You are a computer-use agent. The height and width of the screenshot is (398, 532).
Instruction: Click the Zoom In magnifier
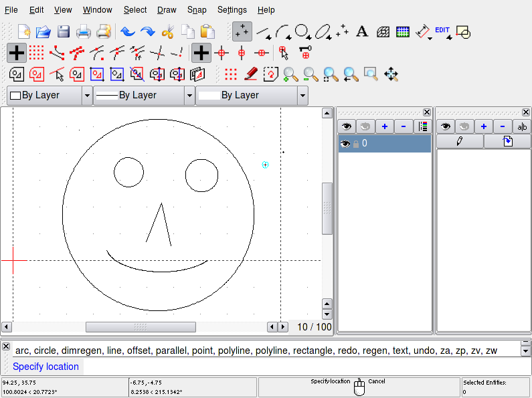[291, 74]
